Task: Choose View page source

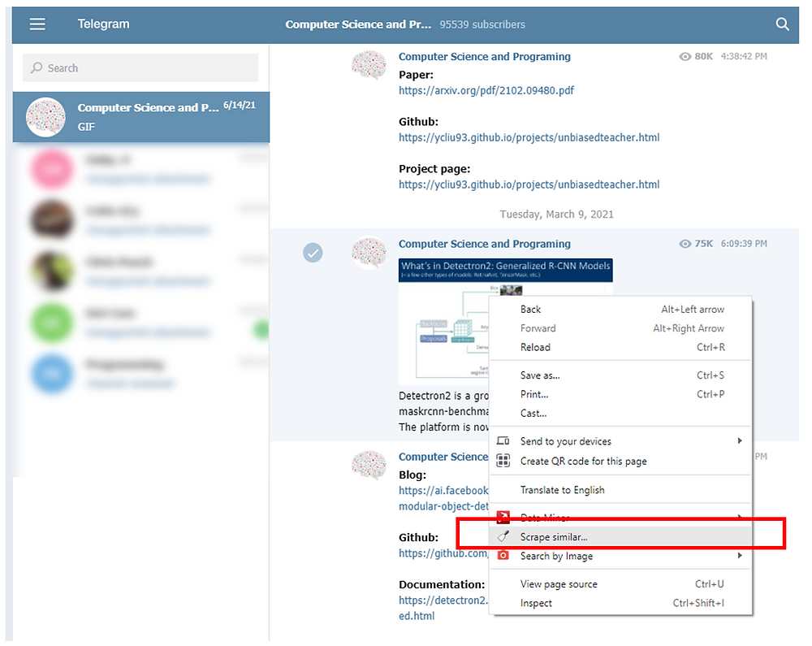Action: point(620,584)
